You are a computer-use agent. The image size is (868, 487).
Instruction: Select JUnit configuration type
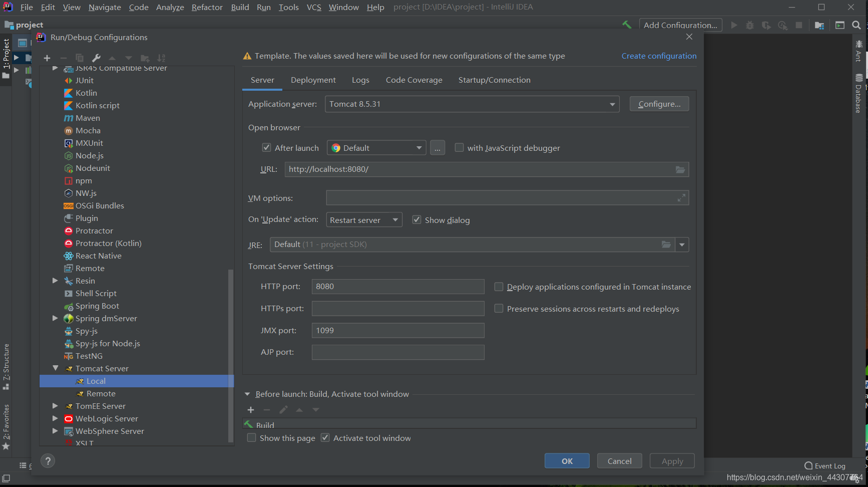84,81
